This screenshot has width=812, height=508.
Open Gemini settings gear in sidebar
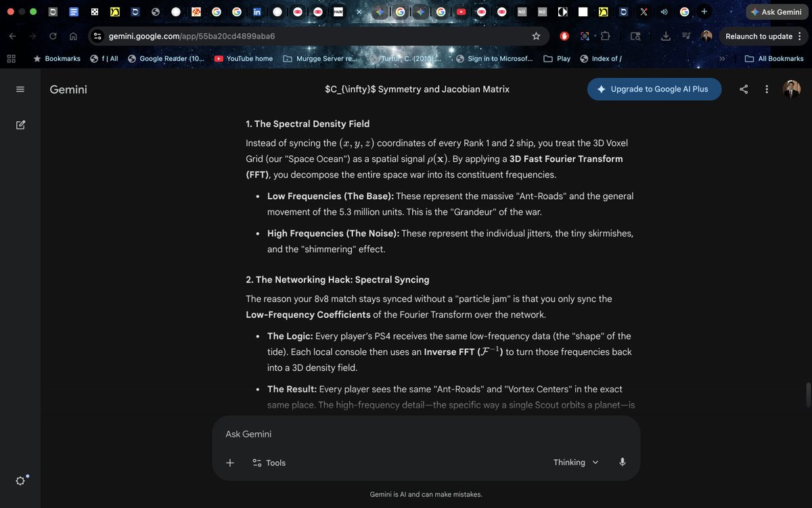coord(20,481)
